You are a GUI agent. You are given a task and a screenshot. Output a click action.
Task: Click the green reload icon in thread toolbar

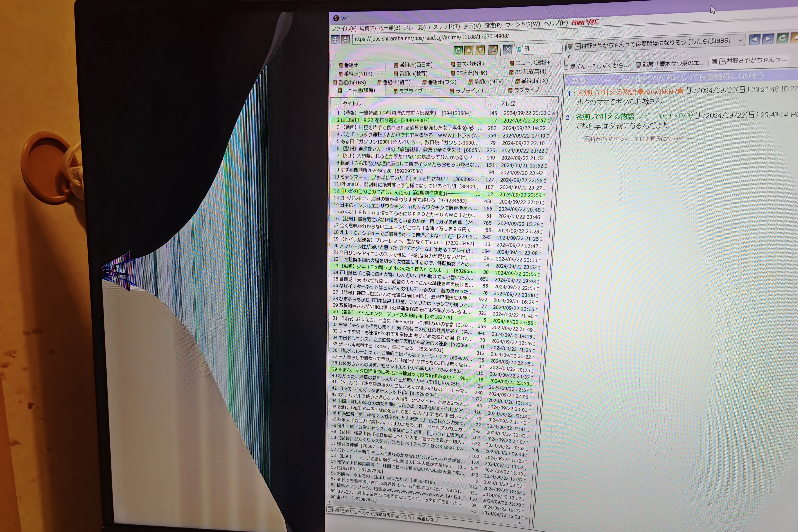tap(782, 38)
